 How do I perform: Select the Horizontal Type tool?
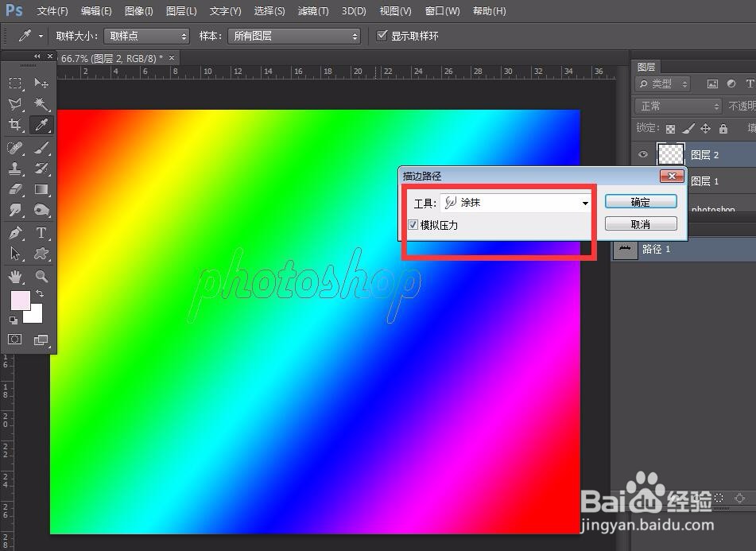click(x=41, y=233)
